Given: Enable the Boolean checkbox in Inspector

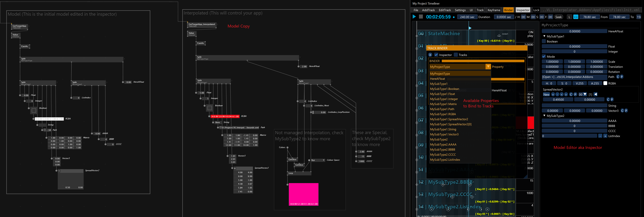Looking at the screenshot, I should 544,41.
